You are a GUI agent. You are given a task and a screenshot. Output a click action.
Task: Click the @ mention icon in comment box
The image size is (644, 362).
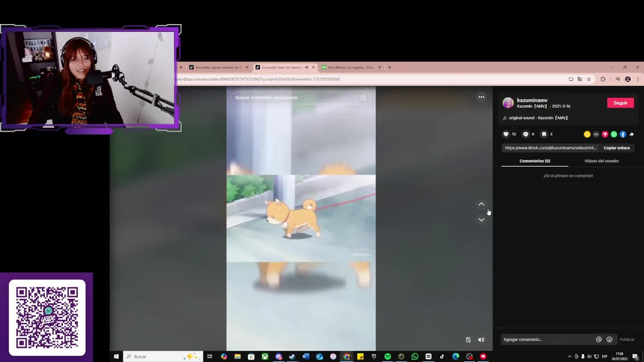click(x=599, y=339)
